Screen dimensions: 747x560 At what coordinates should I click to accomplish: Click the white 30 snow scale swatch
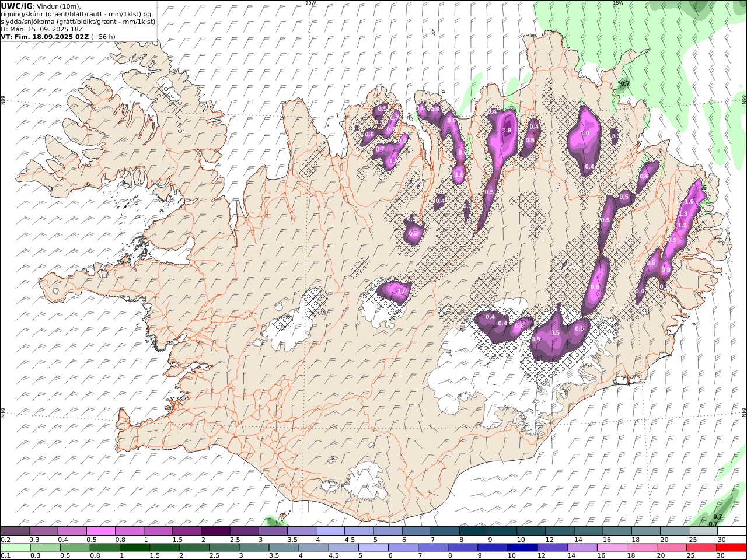coord(732,531)
